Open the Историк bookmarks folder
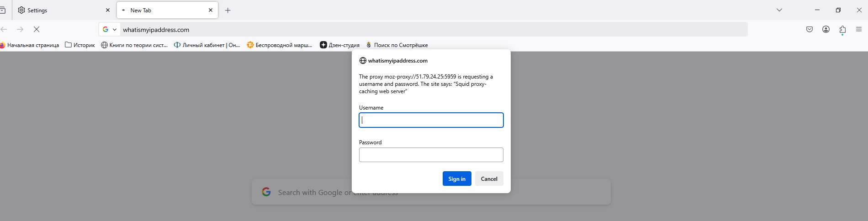The image size is (868, 221). [x=80, y=45]
